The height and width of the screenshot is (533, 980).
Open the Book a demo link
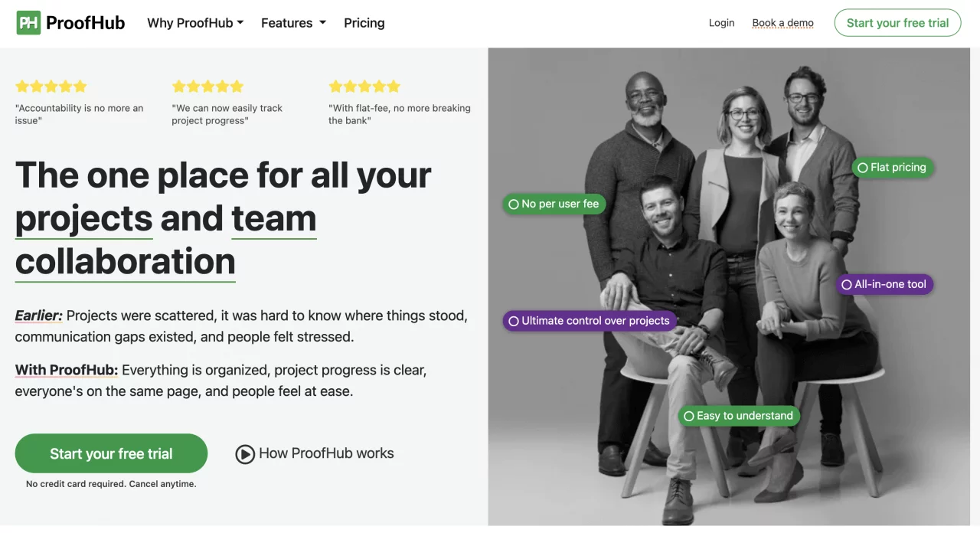782,22
